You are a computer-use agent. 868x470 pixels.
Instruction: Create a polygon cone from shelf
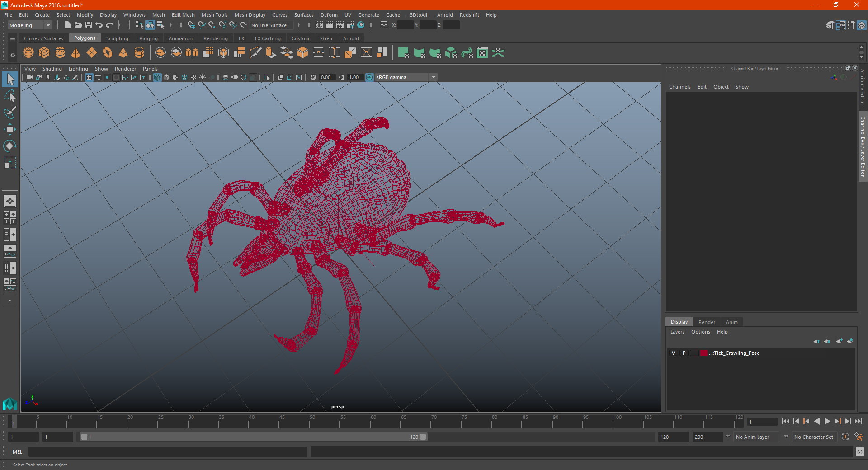[x=76, y=53]
